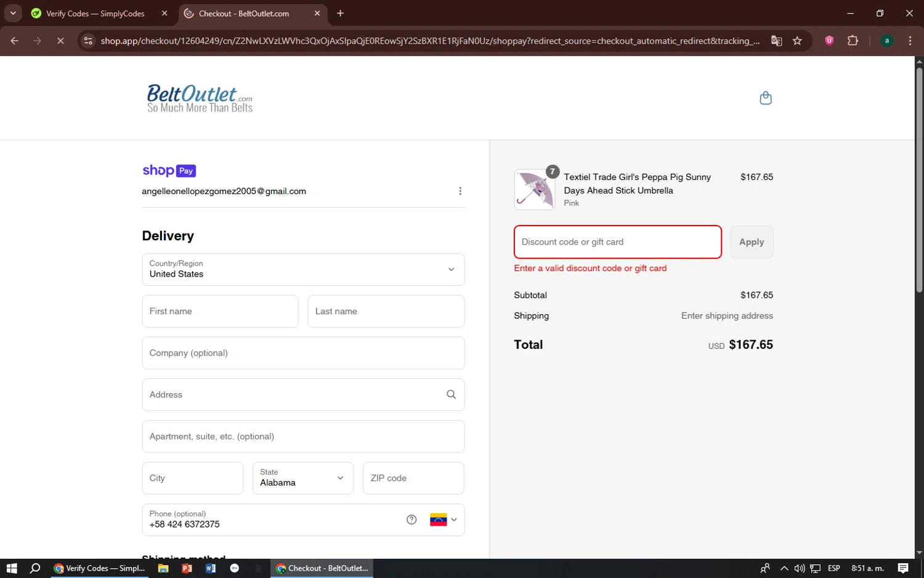Screen dimensions: 924x578
Task: Click the Peppa Pig umbrella product thumbnail
Action: 535,190
